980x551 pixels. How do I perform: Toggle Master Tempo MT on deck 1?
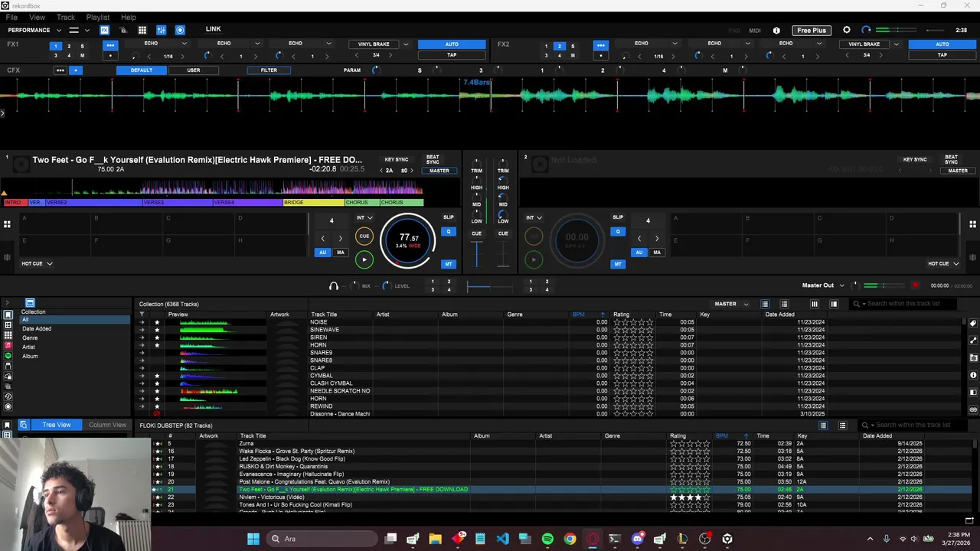(449, 264)
